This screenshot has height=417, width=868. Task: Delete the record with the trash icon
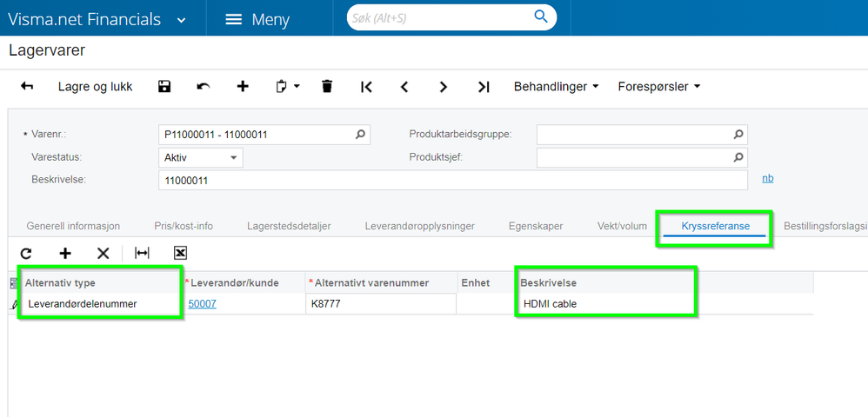[327, 87]
